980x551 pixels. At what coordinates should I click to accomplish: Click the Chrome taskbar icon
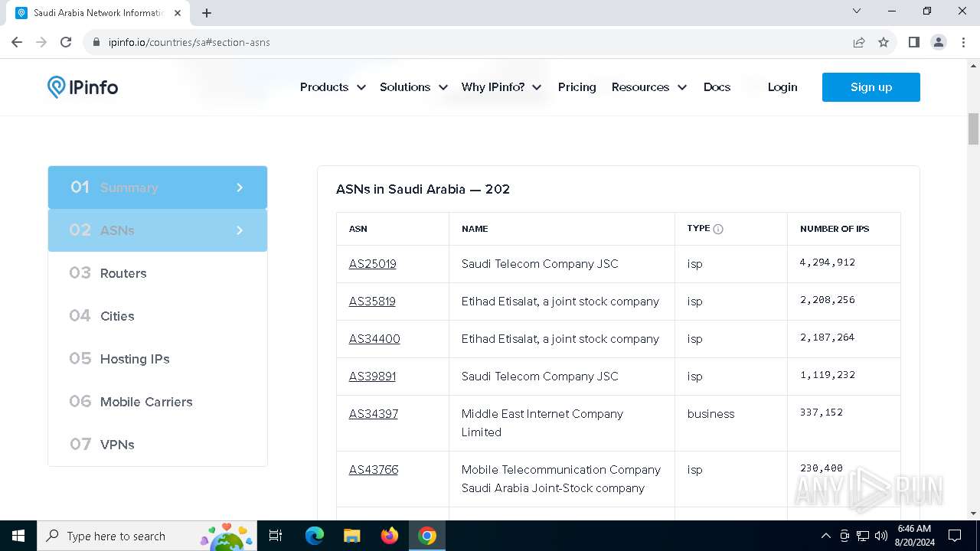tap(427, 536)
